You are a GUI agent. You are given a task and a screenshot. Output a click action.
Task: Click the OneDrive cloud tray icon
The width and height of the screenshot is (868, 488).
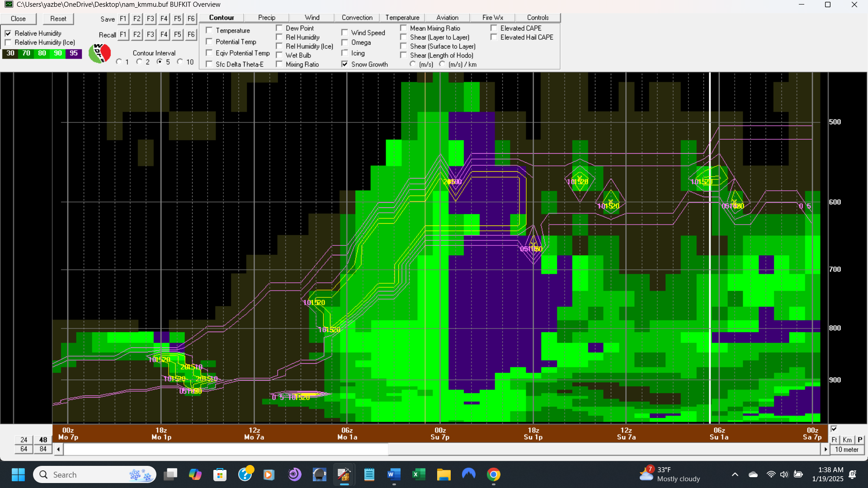click(753, 474)
